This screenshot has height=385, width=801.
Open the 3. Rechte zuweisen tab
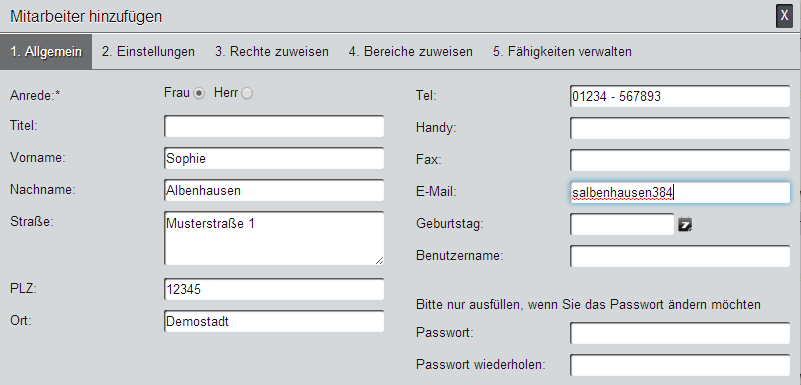coord(272,52)
